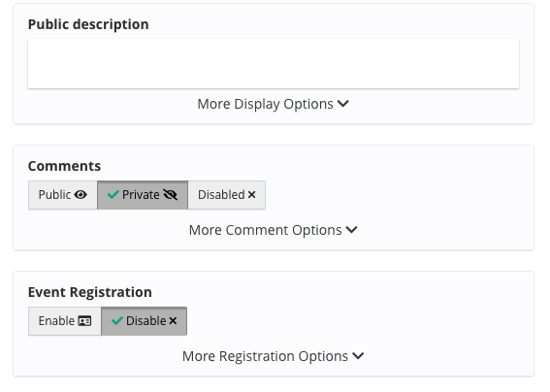
Task: Enable event registration
Action: [65, 321]
